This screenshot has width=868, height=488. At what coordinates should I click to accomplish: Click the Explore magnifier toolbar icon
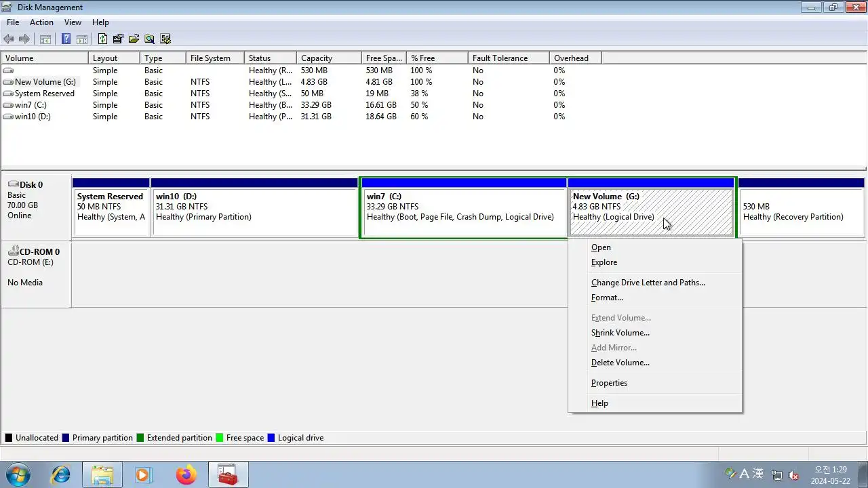pos(149,39)
